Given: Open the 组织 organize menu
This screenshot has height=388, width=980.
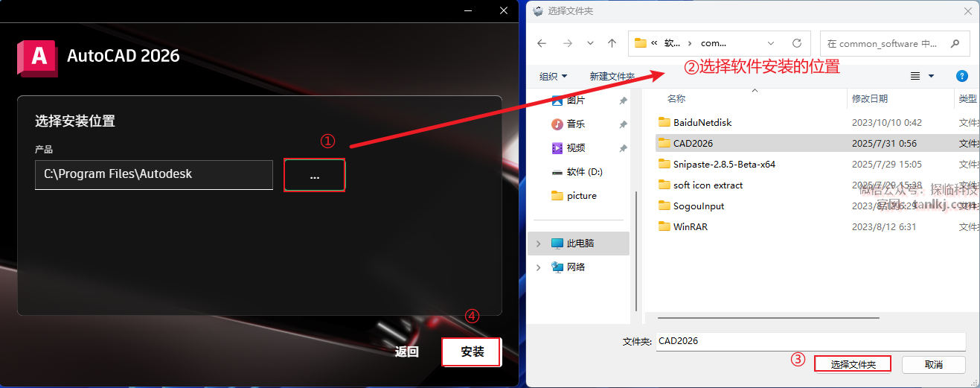Looking at the screenshot, I should coord(553,76).
